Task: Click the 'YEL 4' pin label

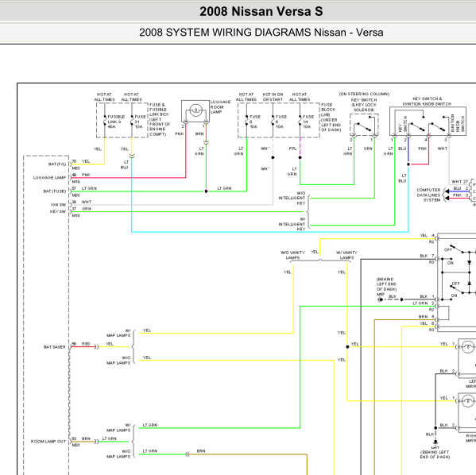Action: [x=427, y=235]
